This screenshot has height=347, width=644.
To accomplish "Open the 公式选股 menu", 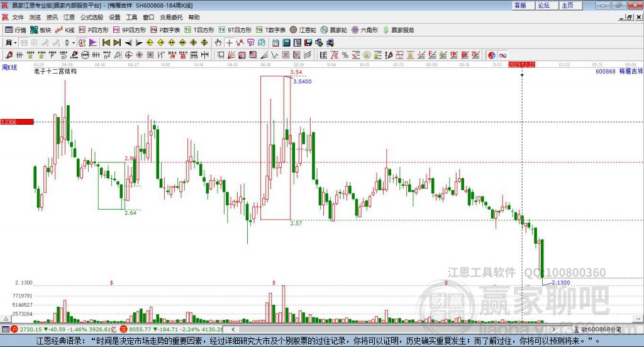I will tap(92, 17).
